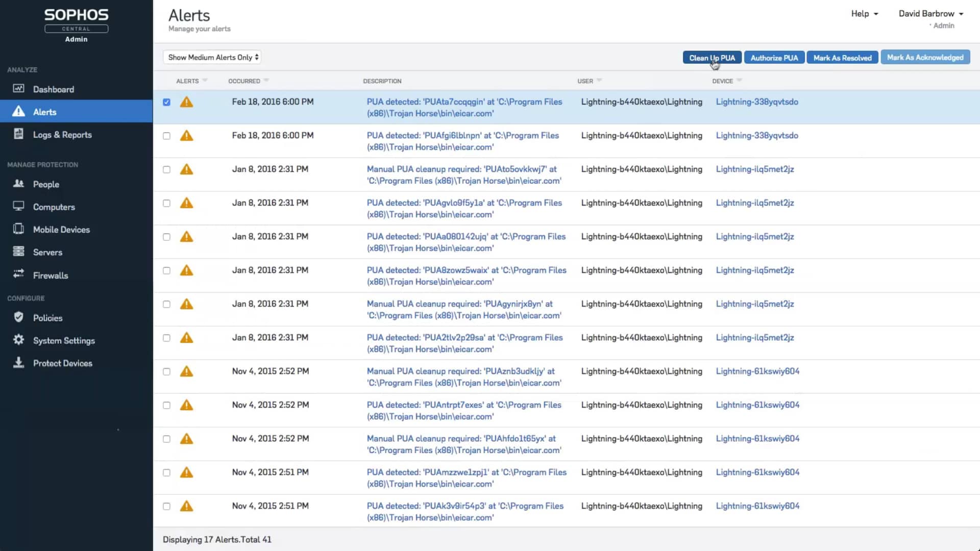Click the Clean Up PUA button

point(712,57)
